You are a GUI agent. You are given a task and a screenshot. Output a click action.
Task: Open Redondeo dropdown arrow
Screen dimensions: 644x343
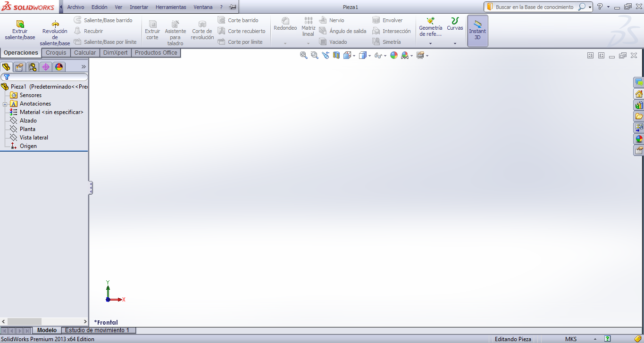point(285,43)
